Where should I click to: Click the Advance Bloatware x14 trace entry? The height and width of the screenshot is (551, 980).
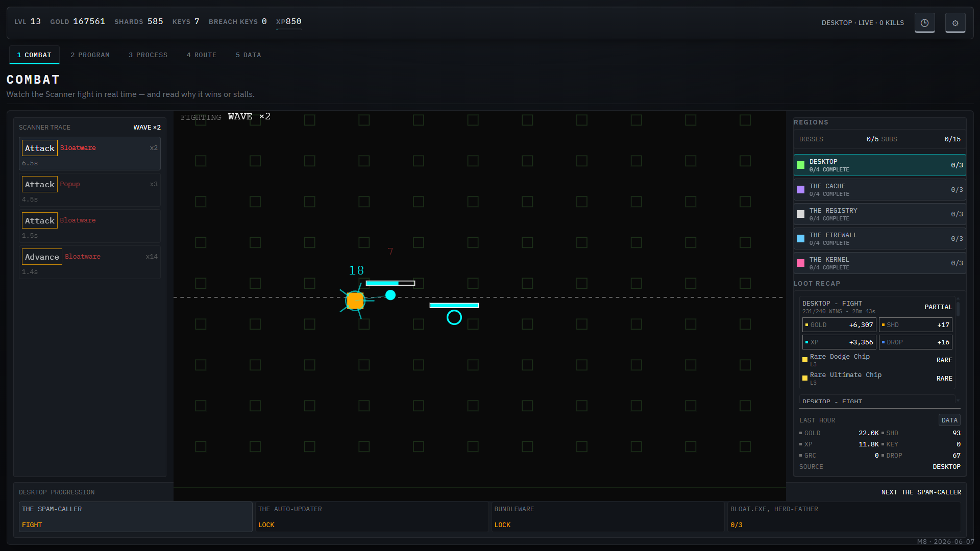point(90,262)
